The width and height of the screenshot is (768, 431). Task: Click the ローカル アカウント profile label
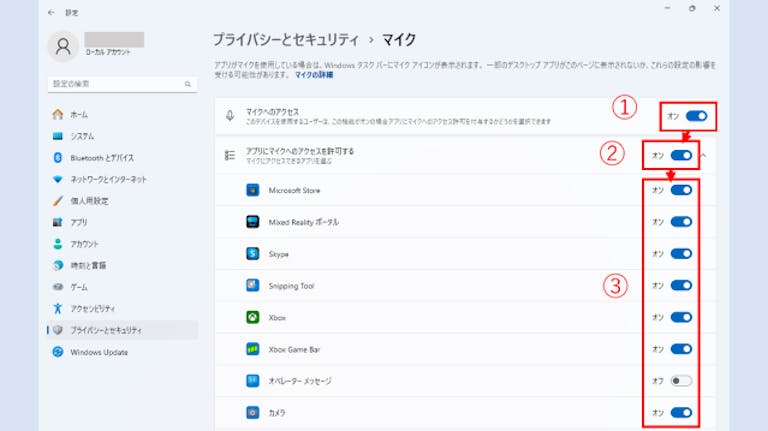click(x=108, y=52)
